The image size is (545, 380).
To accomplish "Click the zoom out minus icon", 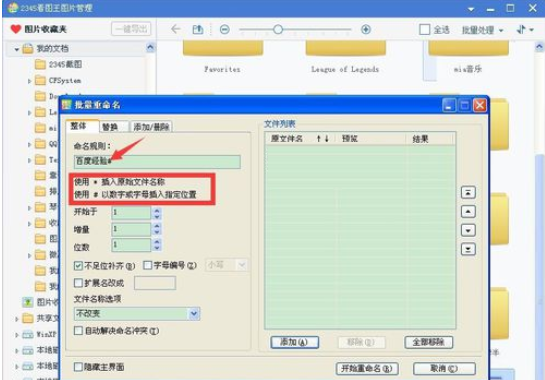I will [225, 30].
